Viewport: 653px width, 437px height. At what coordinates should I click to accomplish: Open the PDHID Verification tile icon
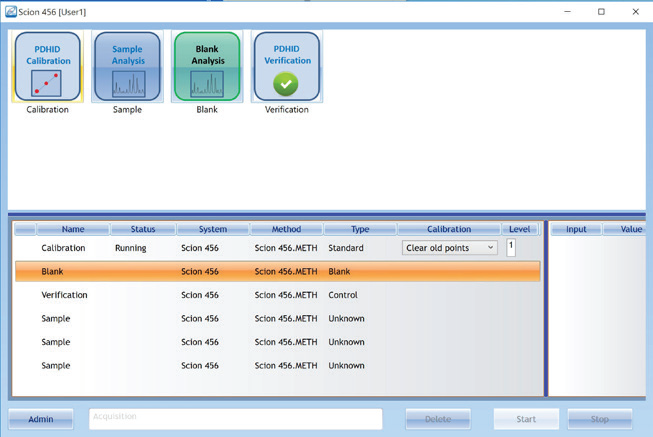click(x=287, y=66)
